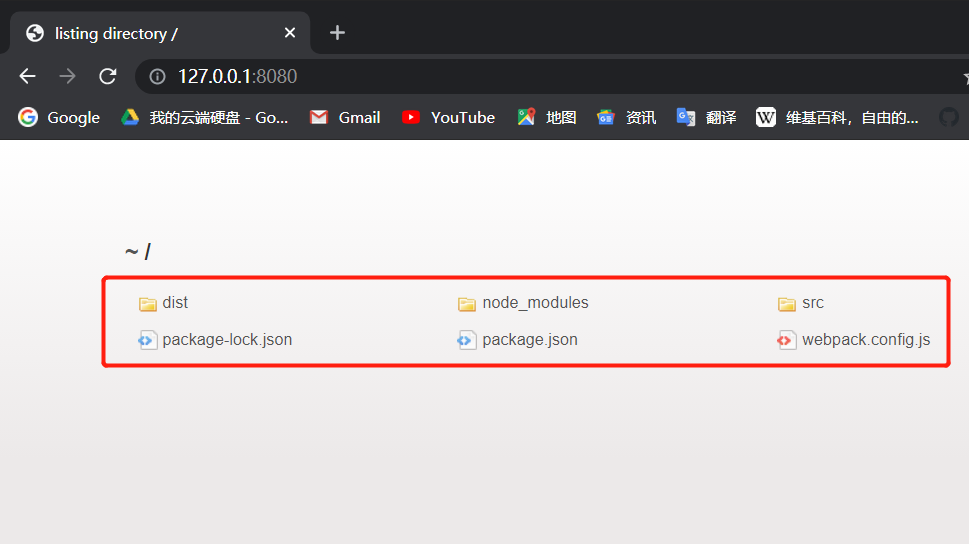Screen dimensions: 969x544
Task: Open the 地图 maps bookmark
Action: (x=546, y=117)
